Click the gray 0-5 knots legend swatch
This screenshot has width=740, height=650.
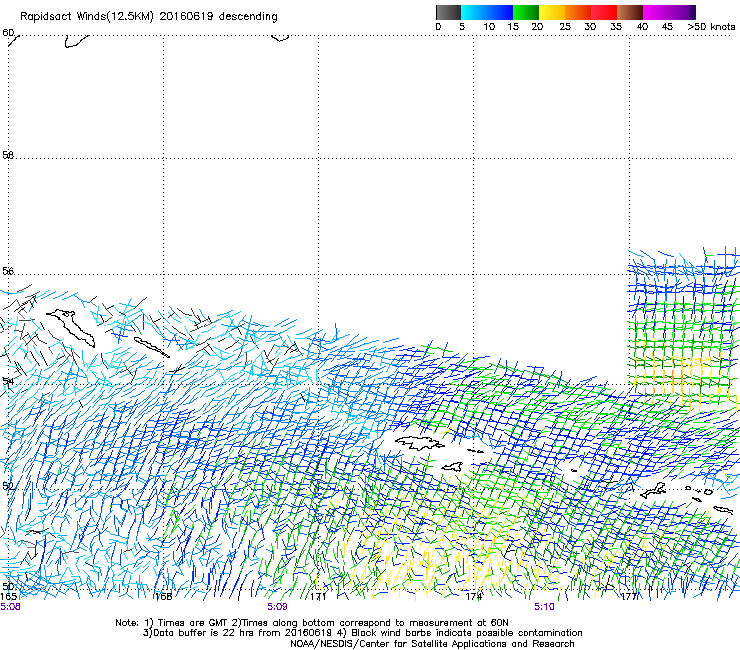[448, 12]
